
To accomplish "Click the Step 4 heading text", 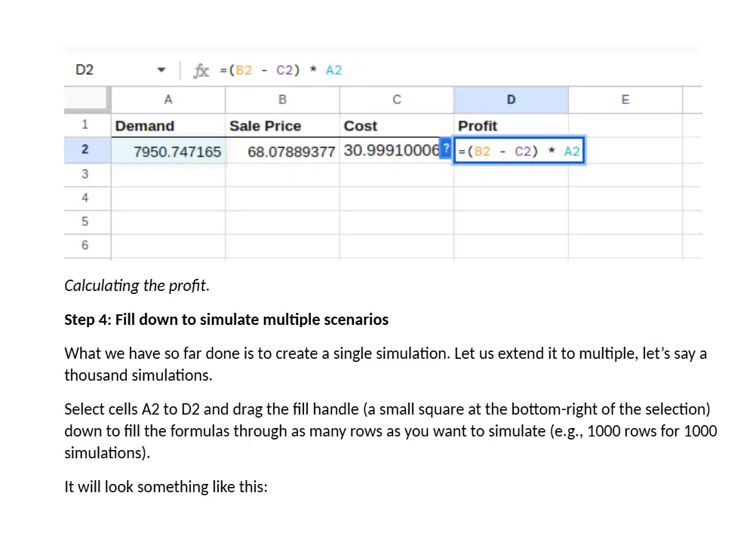I will [x=226, y=320].
